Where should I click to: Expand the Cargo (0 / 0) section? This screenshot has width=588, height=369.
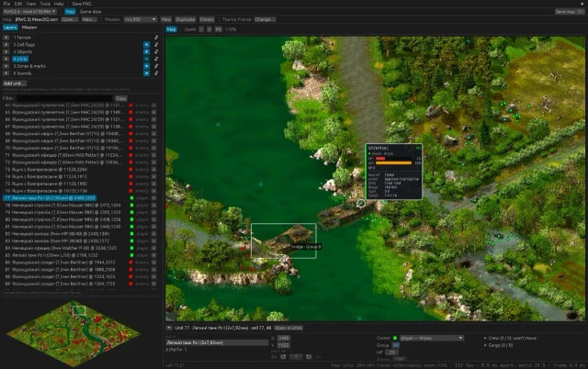499,345
